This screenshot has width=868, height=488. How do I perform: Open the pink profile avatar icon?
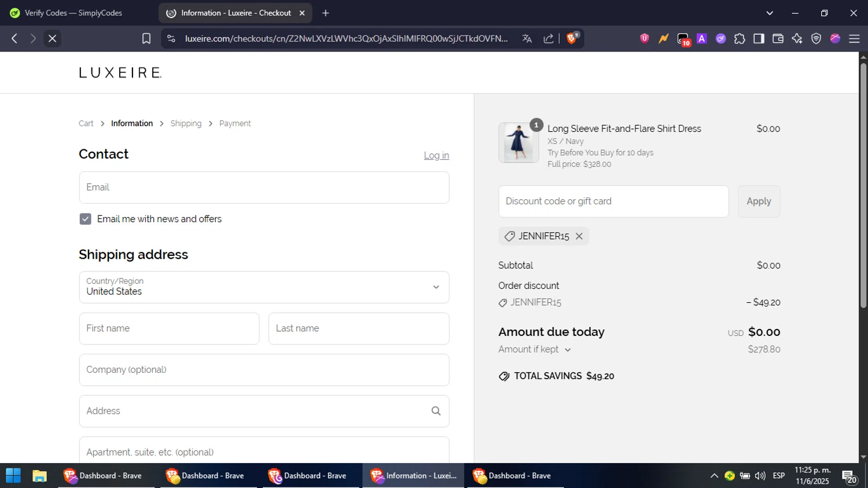tap(835, 39)
